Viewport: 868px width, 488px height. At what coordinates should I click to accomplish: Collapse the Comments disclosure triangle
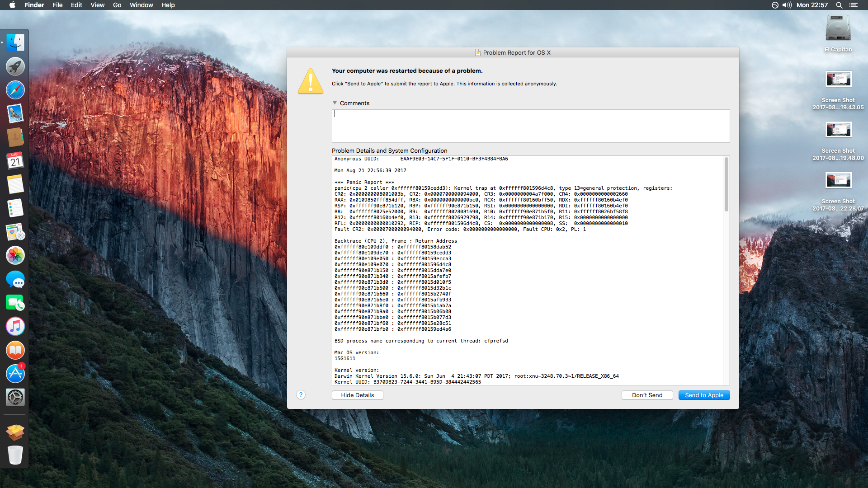(x=335, y=103)
